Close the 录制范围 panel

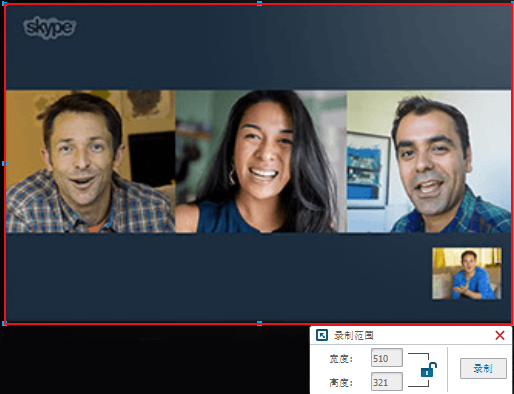[x=500, y=335]
